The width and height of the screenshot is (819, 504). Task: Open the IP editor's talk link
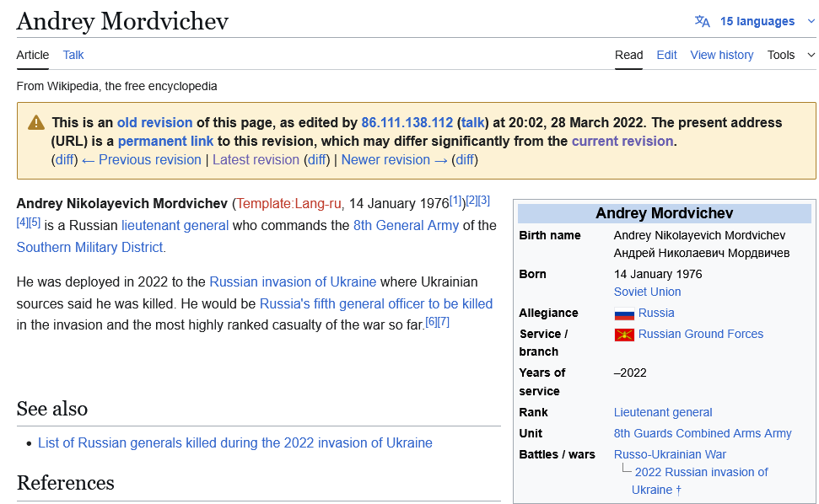click(472, 122)
